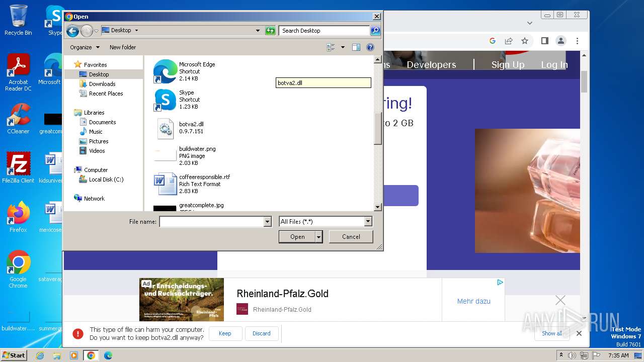Select coffeeresponsible.rtf document icon
Viewport: 644px width, 362px height.
165,184
